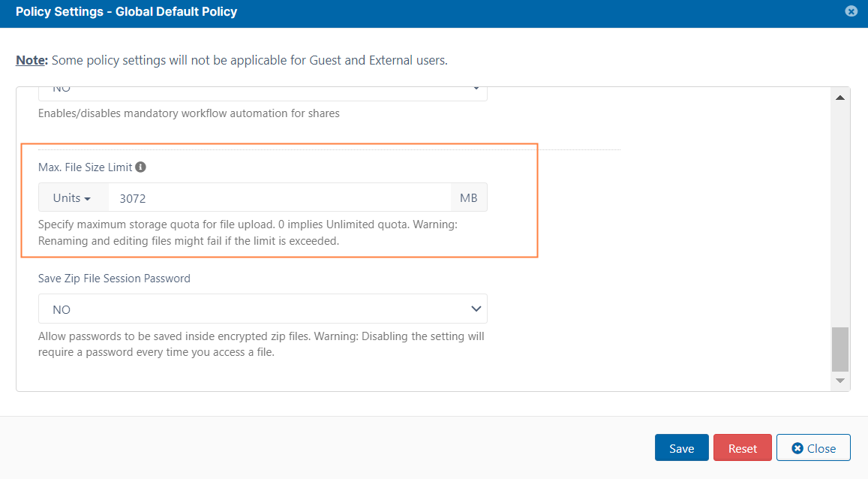Click the Close button in the footer
The width and height of the screenshot is (868, 479).
coord(813,448)
